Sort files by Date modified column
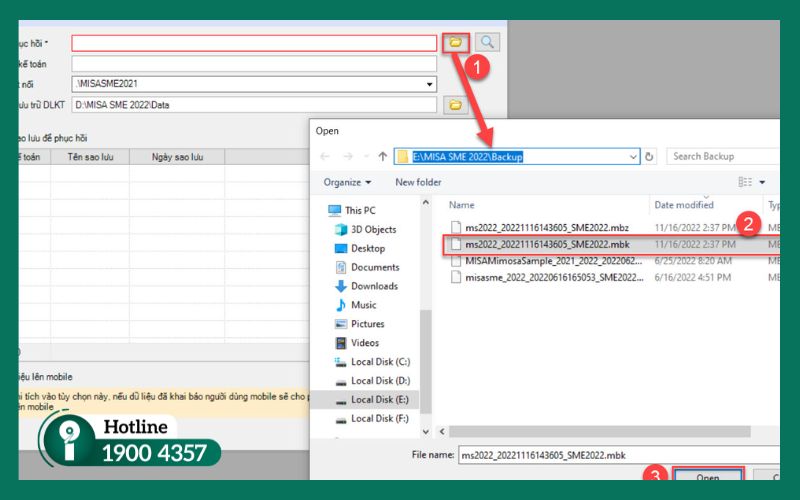This screenshot has width=800, height=500. [684, 205]
